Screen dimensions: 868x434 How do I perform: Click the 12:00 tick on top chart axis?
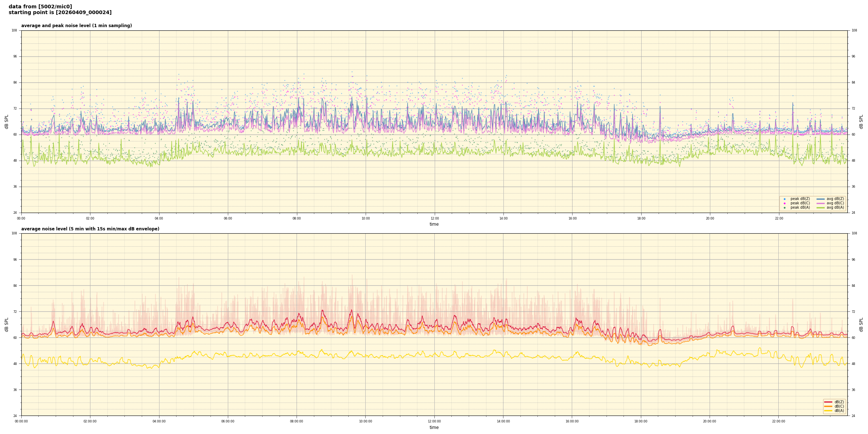pyautogui.click(x=434, y=218)
